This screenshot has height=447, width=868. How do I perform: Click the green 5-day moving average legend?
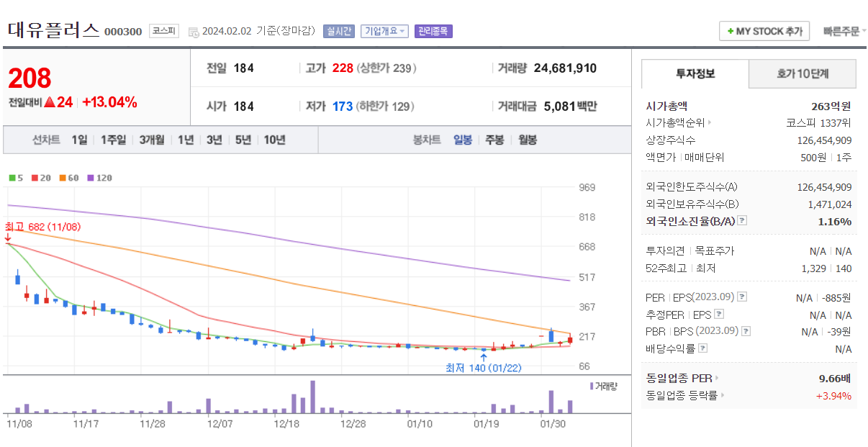tap(16, 178)
